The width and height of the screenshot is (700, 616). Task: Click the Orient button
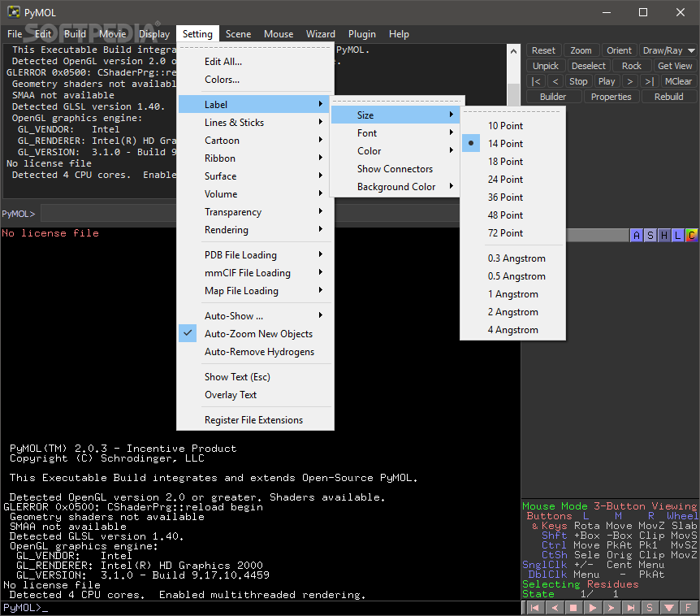[x=619, y=50]
